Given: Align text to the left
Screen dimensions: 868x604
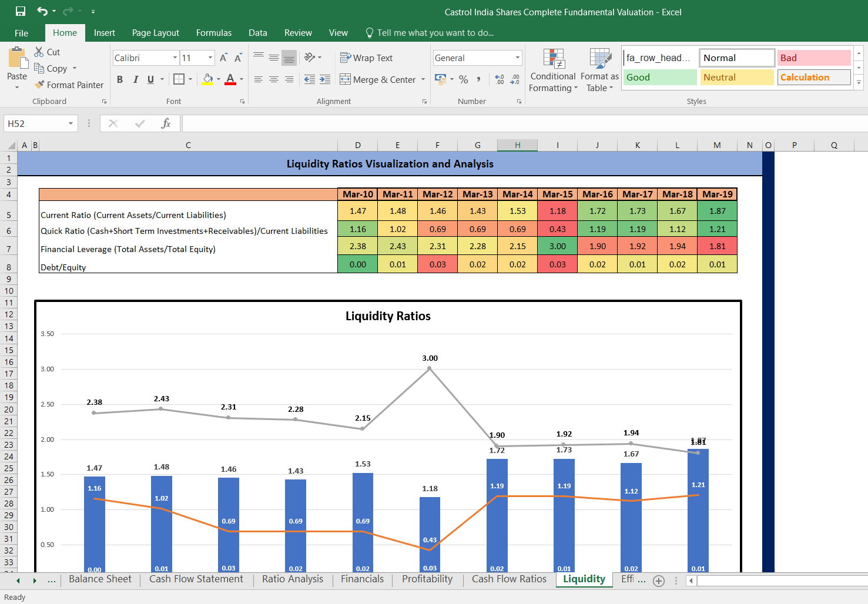Looking at the screenshot, I should coord(259,79).
